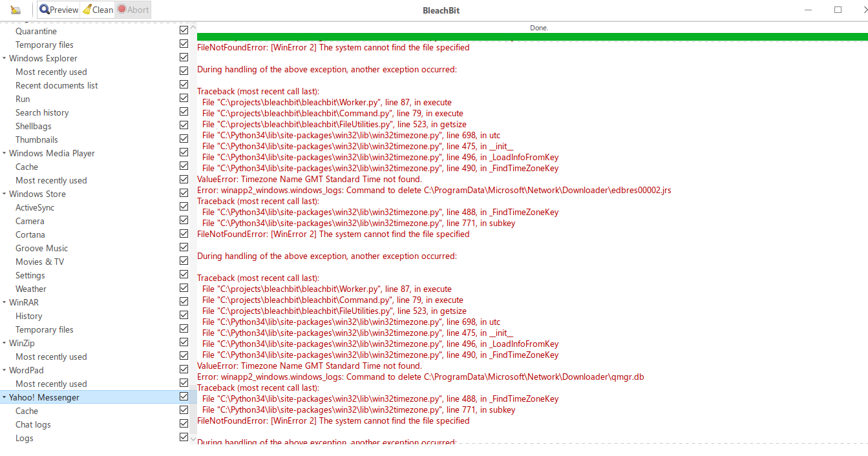This screenshot has width=868, height=456.
Task: Disable the Temporary files checkbox under Quarantine
Action: click(x=184, y=43)
